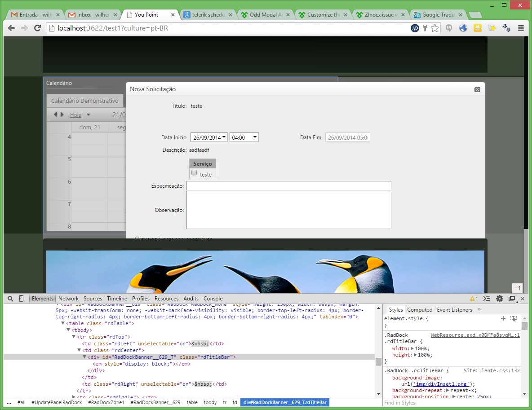Switch to the Computed styles tab

tap(420, 309)
